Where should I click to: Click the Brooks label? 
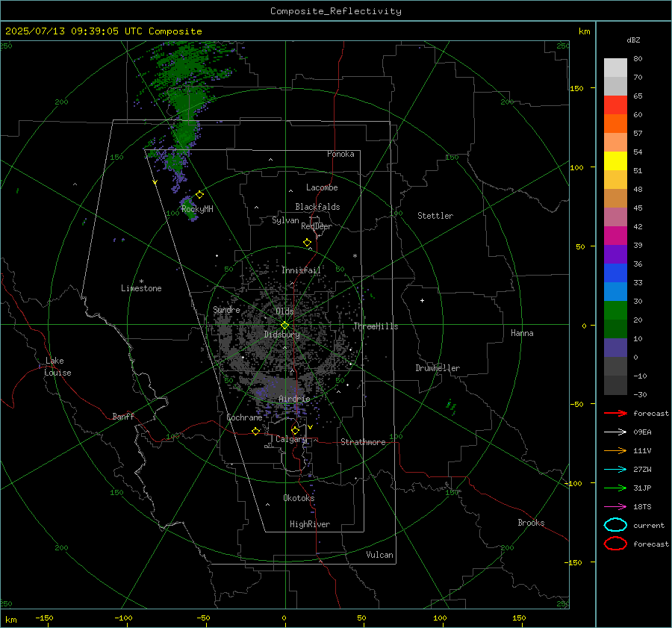531,523
